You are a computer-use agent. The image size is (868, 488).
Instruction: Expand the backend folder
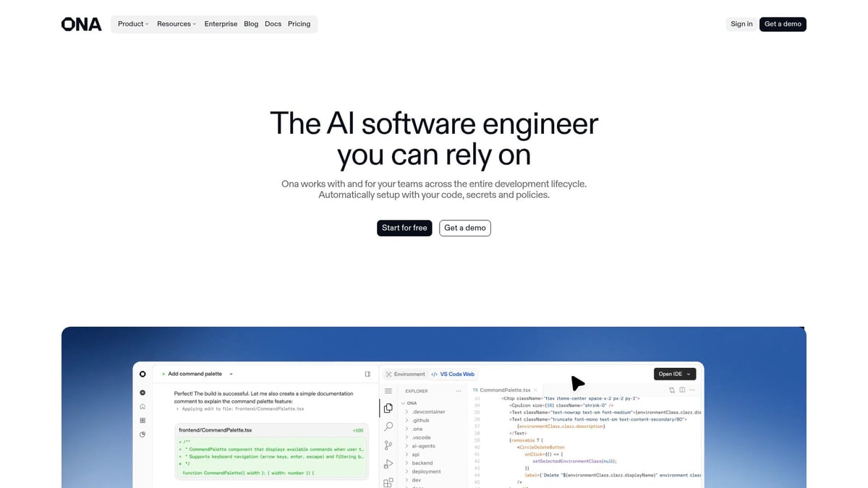point(420,463)
